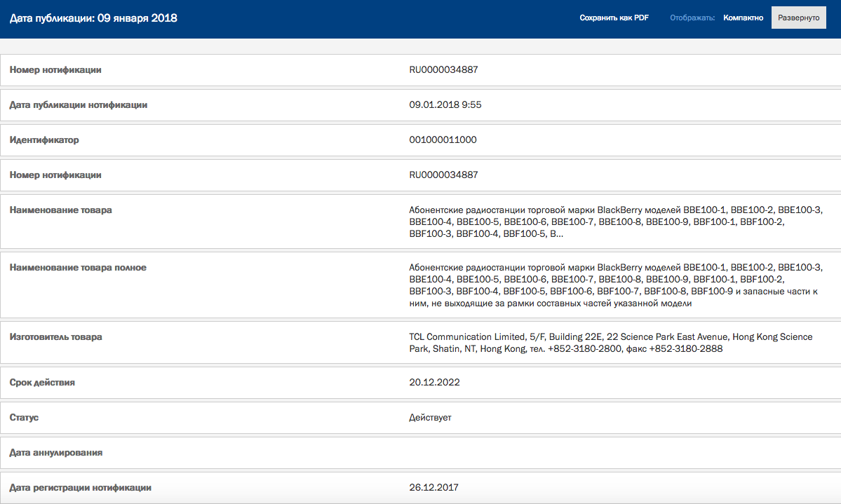Click the 'Дата аннулирования' label
Viewport: 841px width, 504px height.
(x=56, y=453)
